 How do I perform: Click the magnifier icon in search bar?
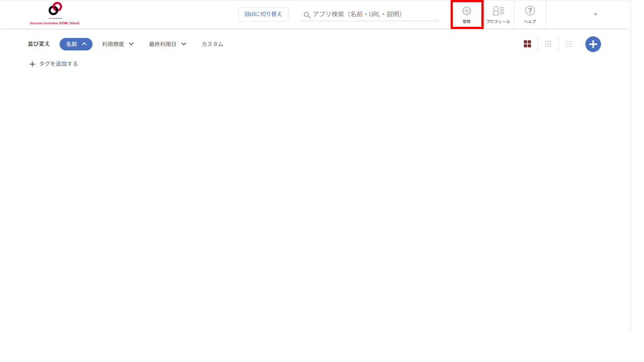pos(307,15)
